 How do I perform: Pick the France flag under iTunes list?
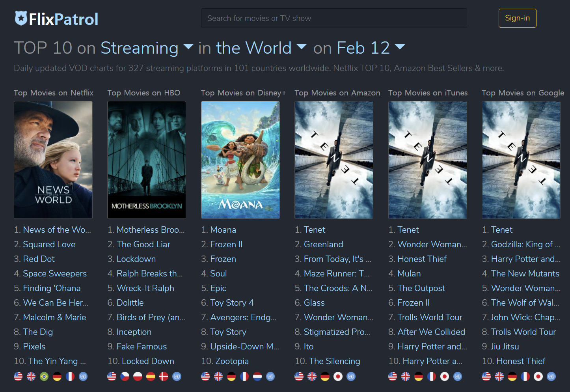point(432,376)
